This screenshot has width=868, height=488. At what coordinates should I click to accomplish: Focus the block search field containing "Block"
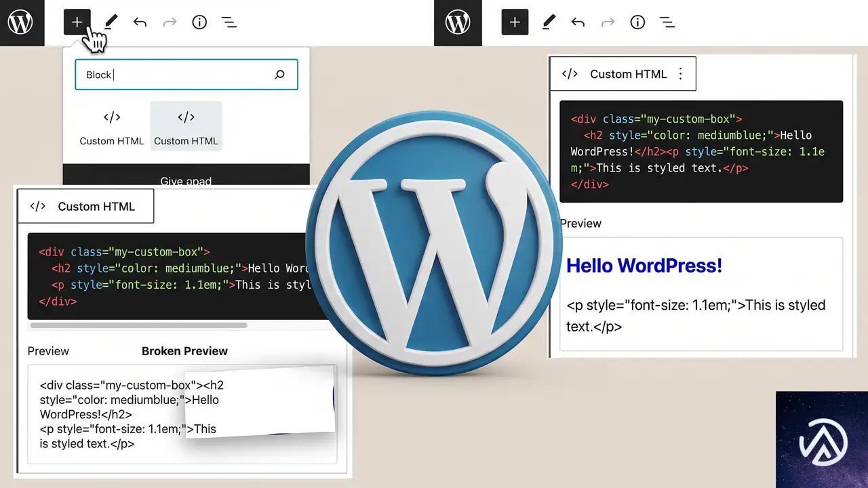[186, 75]
